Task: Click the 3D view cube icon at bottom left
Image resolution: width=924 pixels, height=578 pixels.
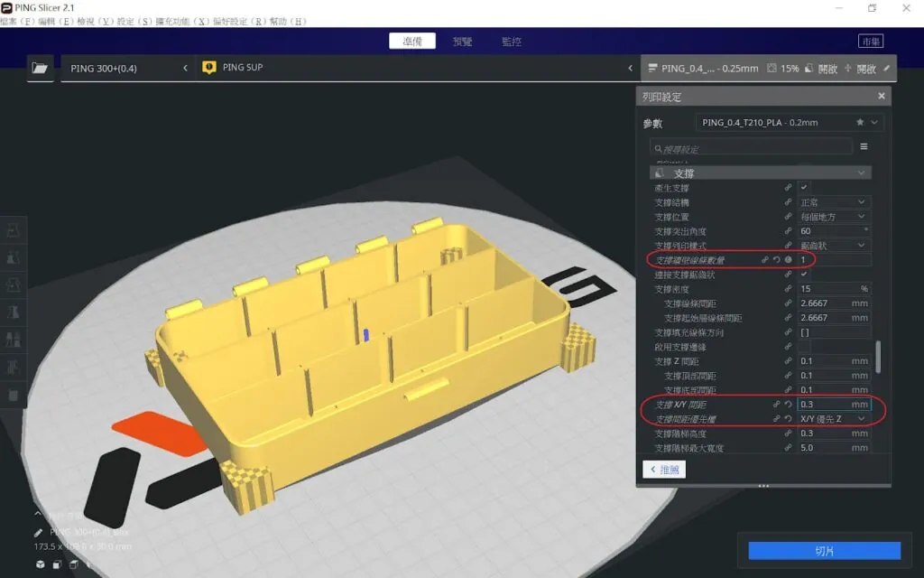Action: (40, 564)
